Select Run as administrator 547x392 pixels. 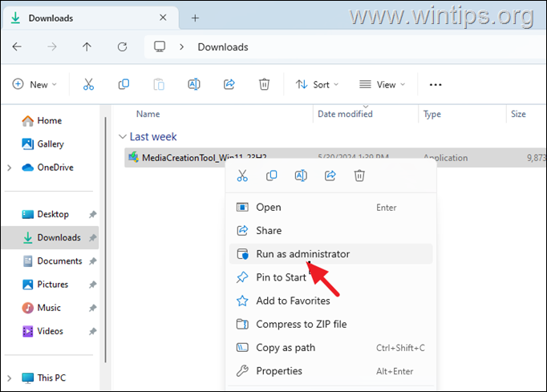click(x=302, y=254)
